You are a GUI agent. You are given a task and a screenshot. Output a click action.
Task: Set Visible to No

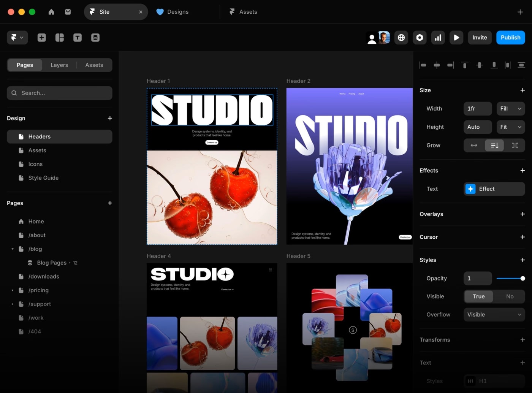pos(510,296)
